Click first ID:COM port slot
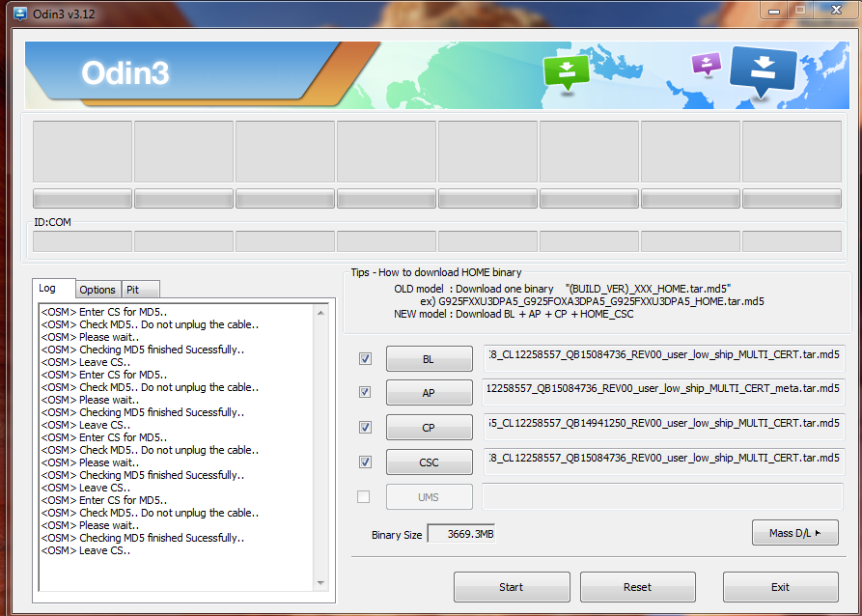This screenshot has height=616, width=862. coord(82,241)
